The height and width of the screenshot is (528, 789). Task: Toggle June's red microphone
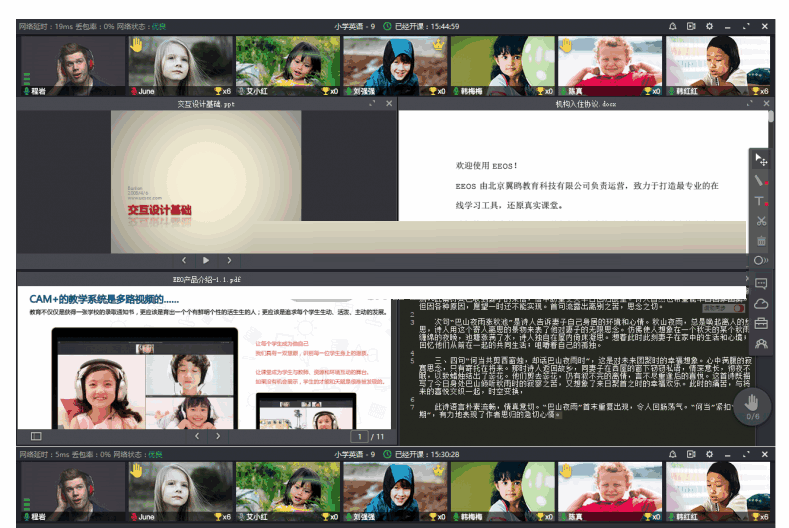point(133,91)
